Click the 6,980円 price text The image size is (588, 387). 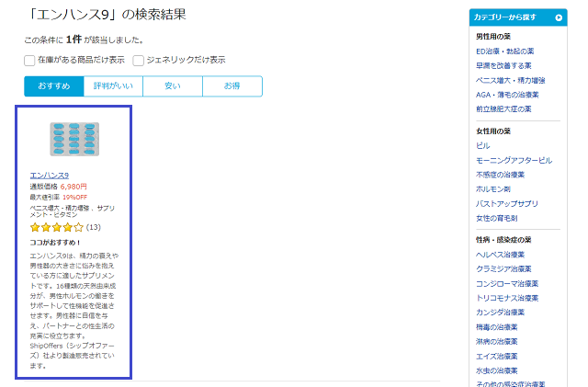[x=73, y=187]
